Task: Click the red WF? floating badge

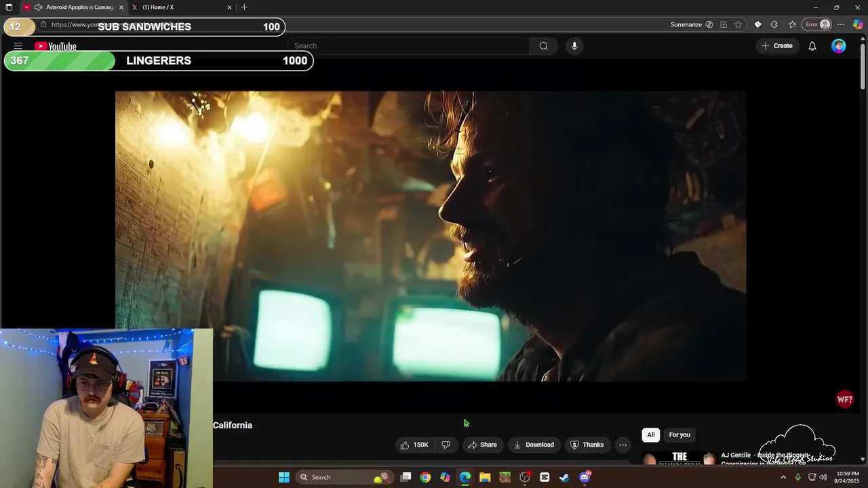Action: 845,399
